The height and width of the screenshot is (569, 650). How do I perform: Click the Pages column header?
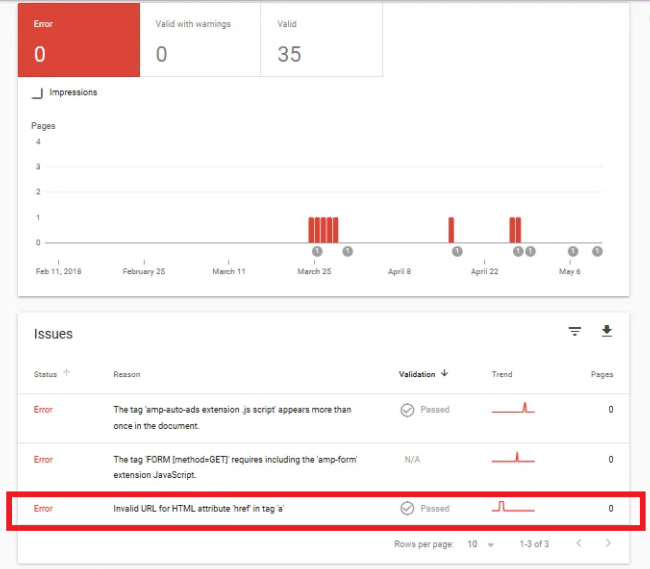point(602,374)
